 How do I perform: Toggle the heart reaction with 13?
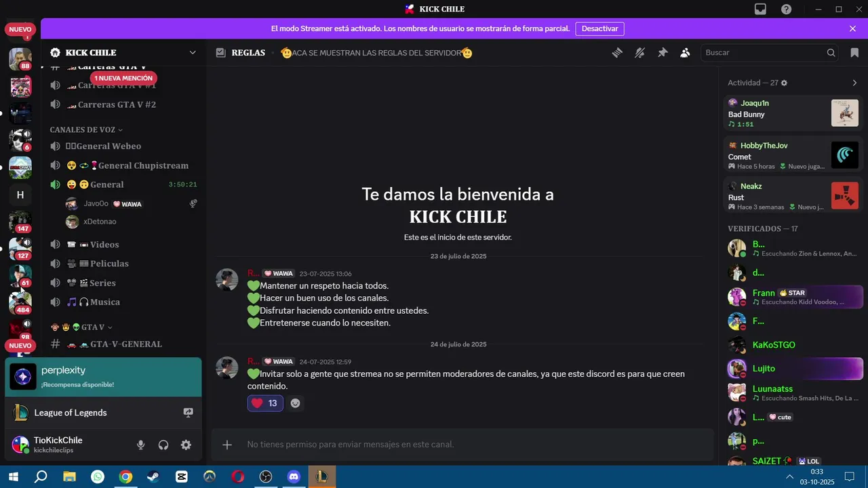point(265,403)
